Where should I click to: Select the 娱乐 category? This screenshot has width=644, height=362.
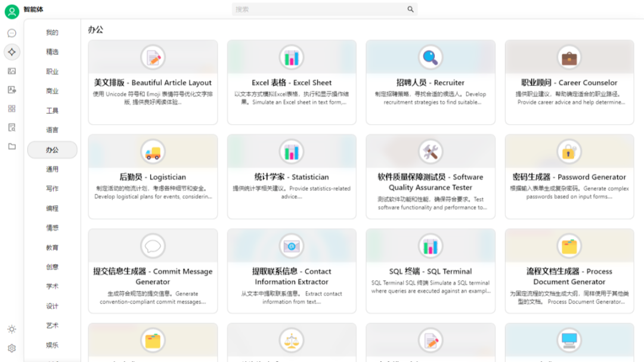pyautogui.click(x=52, y=345)
